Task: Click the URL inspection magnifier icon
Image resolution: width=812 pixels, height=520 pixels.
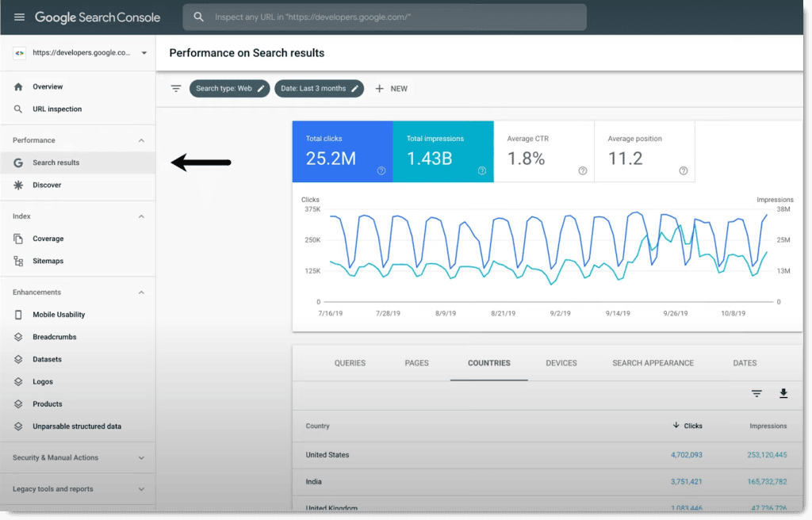Action: click(18, 109)
